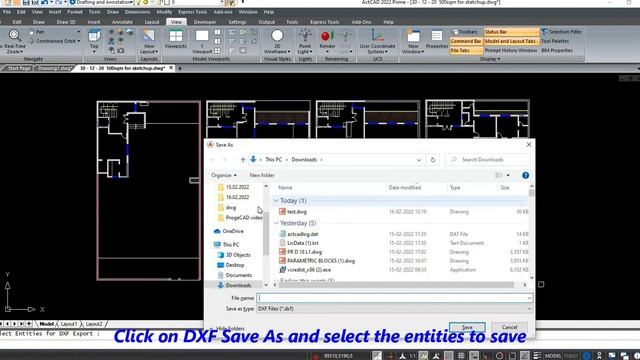The width and height of the screenshot is (640, 360).
Task: Toggle Status Bar display option
Action: tap(511, 31)
